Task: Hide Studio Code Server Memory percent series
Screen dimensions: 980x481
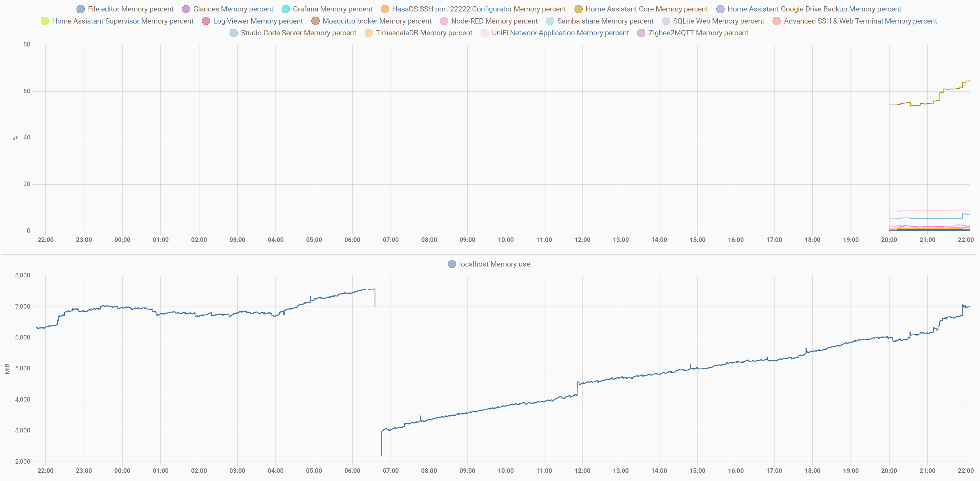Action: 293,33
